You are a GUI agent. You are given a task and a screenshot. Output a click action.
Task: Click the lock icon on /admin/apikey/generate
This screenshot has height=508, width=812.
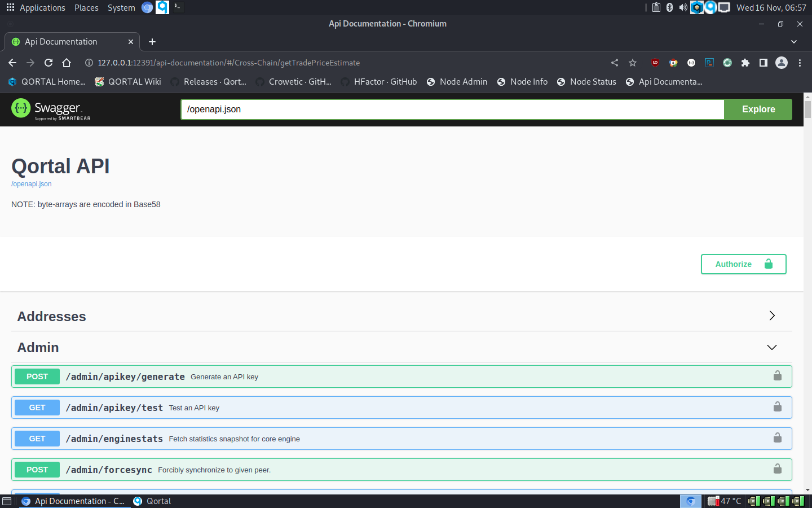tap(777, 376)
